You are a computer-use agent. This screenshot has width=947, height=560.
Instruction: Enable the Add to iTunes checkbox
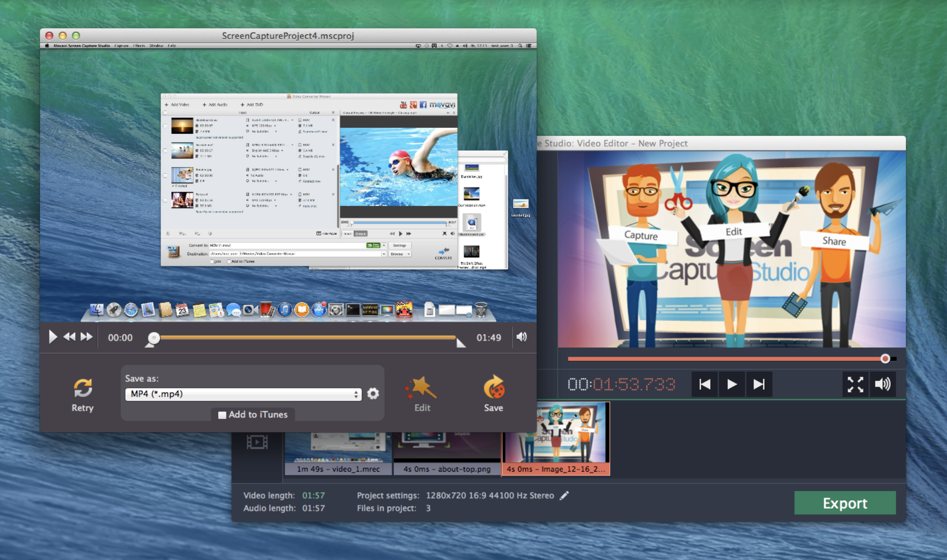point(222,415)
